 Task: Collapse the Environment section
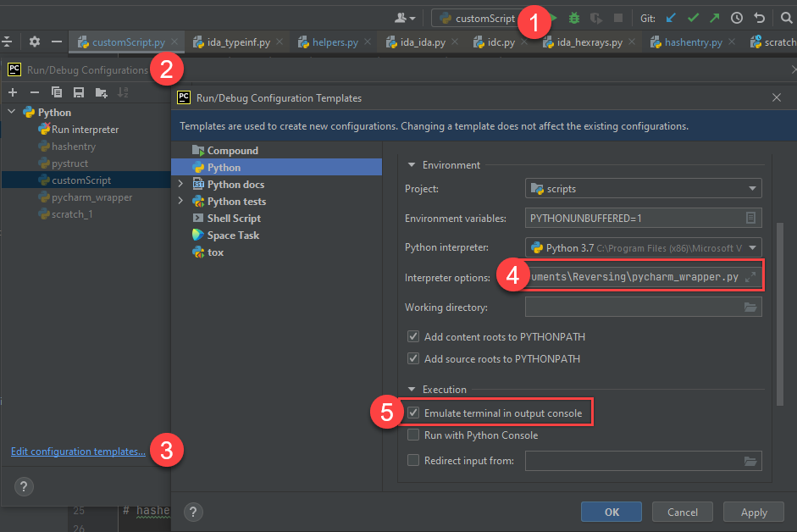click(412, 165)
